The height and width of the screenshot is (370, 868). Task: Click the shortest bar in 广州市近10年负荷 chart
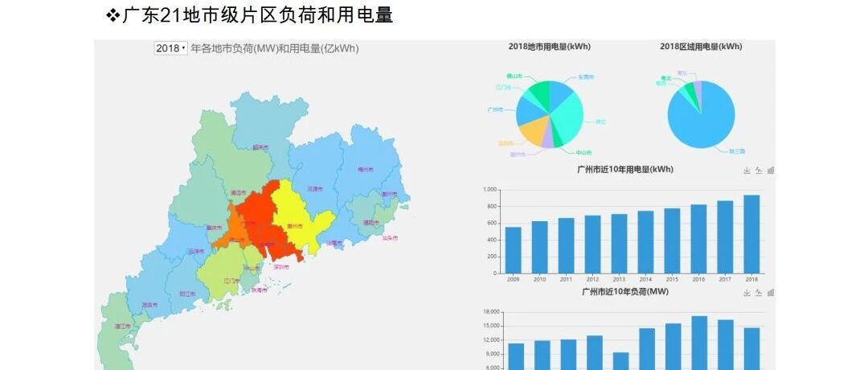point(621,361)
